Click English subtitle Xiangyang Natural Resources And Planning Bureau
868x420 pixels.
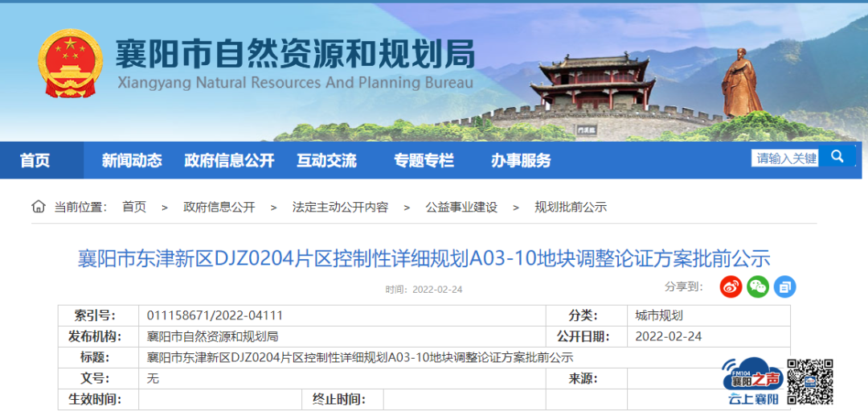click(x=296, y=83)
